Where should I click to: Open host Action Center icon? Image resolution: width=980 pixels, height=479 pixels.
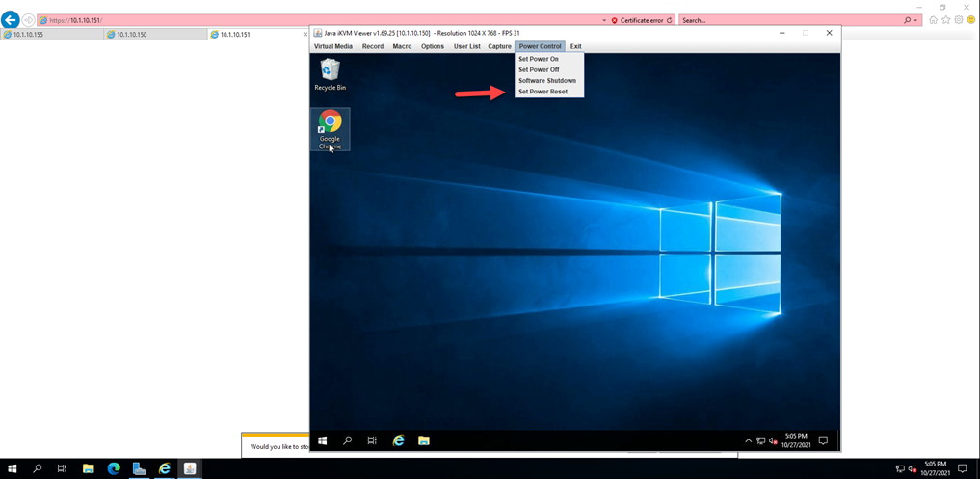click(x=963, y=467)
